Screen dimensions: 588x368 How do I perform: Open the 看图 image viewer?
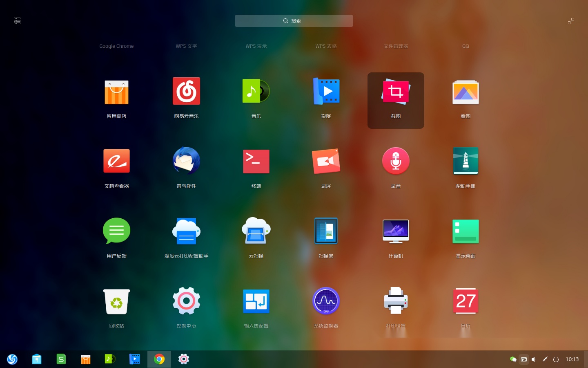click(465, 92)
